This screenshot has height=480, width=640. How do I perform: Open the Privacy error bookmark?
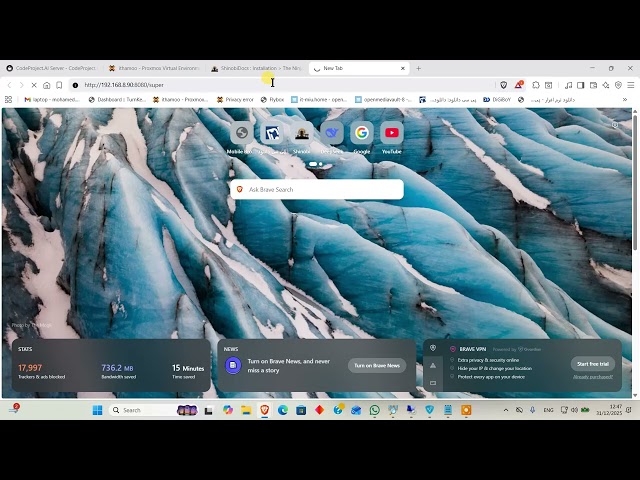236,99
